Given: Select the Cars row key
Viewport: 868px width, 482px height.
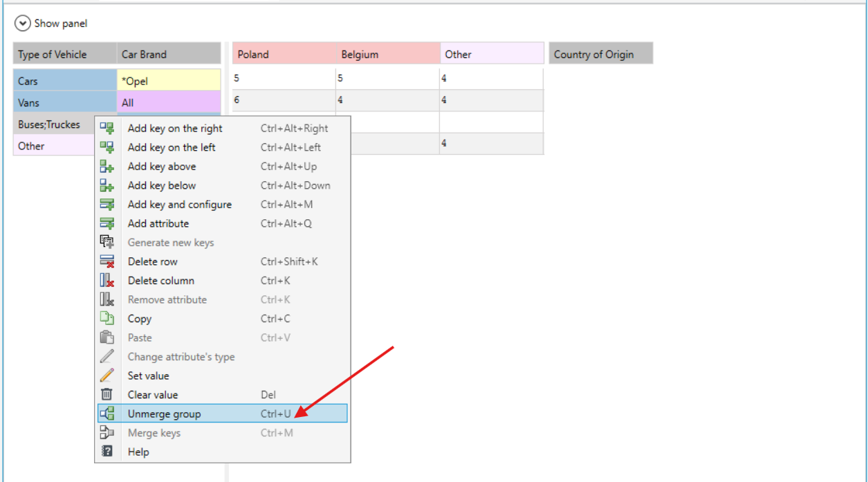Looking at the screenshot, I should 65,81.
